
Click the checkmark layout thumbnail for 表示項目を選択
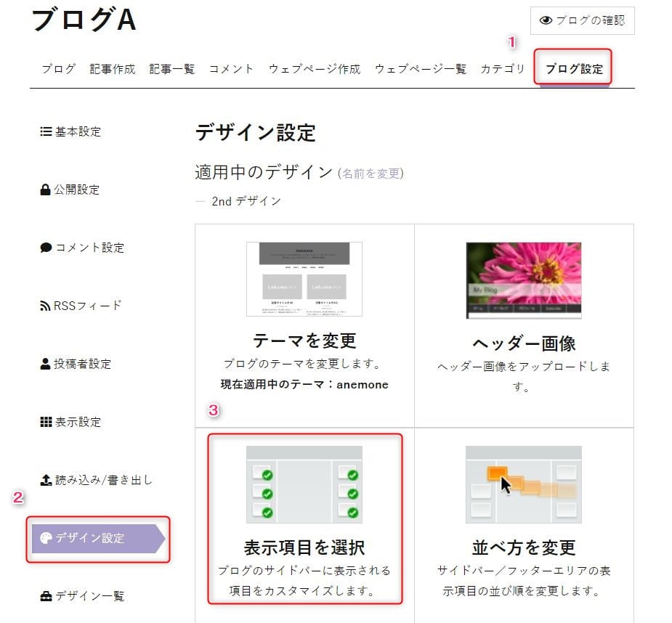(x=304, y=484)
